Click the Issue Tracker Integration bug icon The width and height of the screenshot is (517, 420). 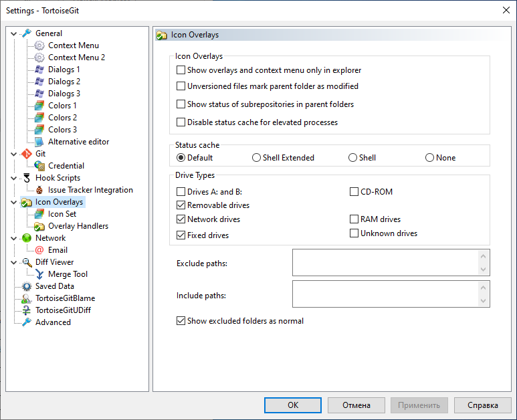click(39, 190)
